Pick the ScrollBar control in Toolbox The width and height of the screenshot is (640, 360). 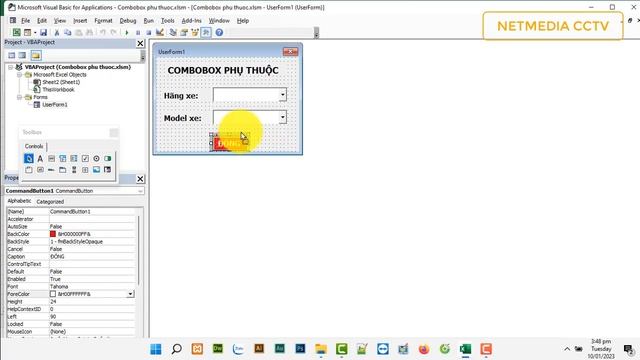coord(74,169)
